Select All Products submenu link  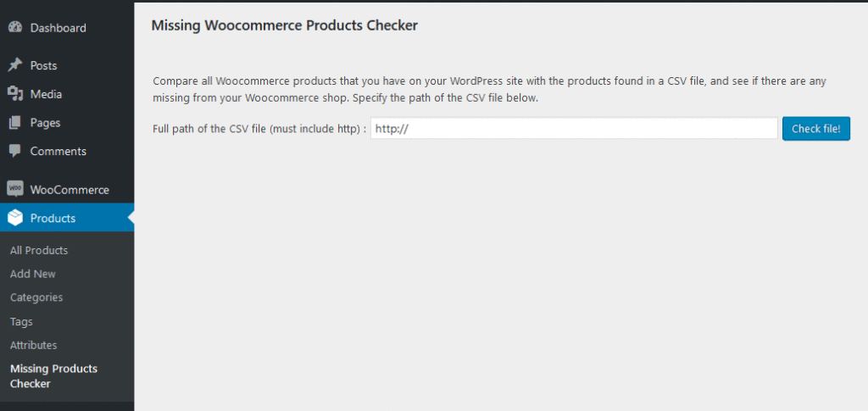pyautogui.click(x=39, y=250)
